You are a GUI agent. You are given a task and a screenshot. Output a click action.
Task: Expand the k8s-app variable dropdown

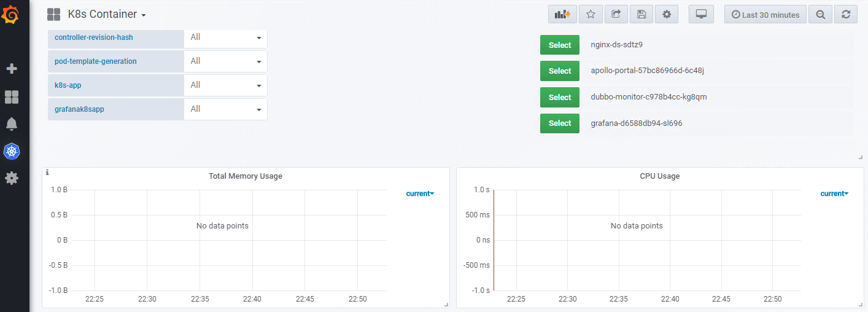pyautogui.click(x=225, y=85)
